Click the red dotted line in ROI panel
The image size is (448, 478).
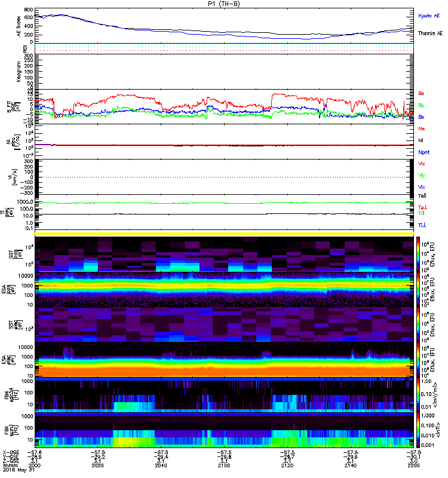[x=224, y=51]
